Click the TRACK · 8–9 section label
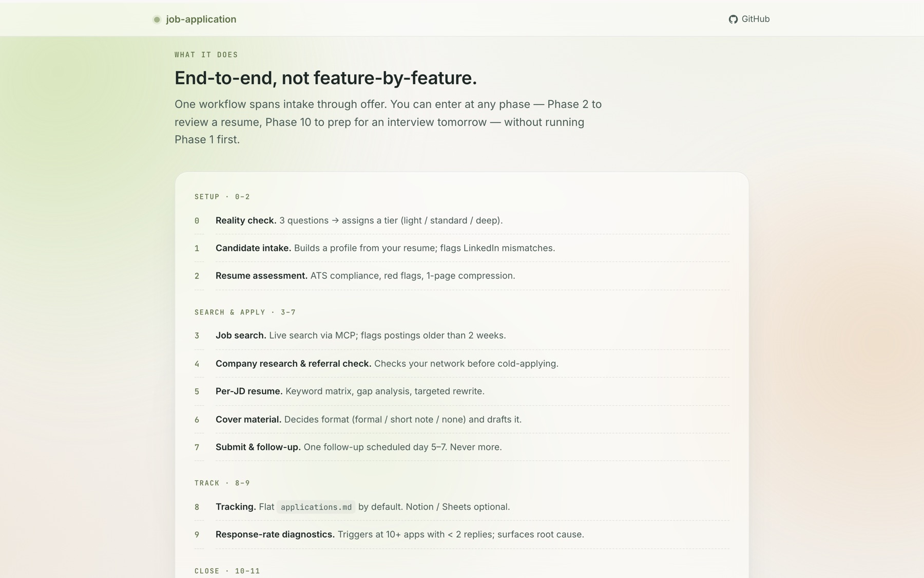The image size is (924, 578). click(x=222, y=483)
